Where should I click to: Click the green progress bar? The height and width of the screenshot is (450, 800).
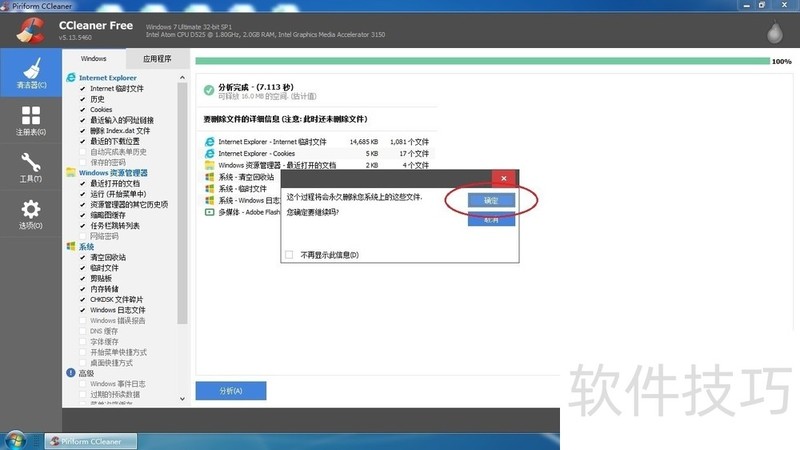point(483,61)
